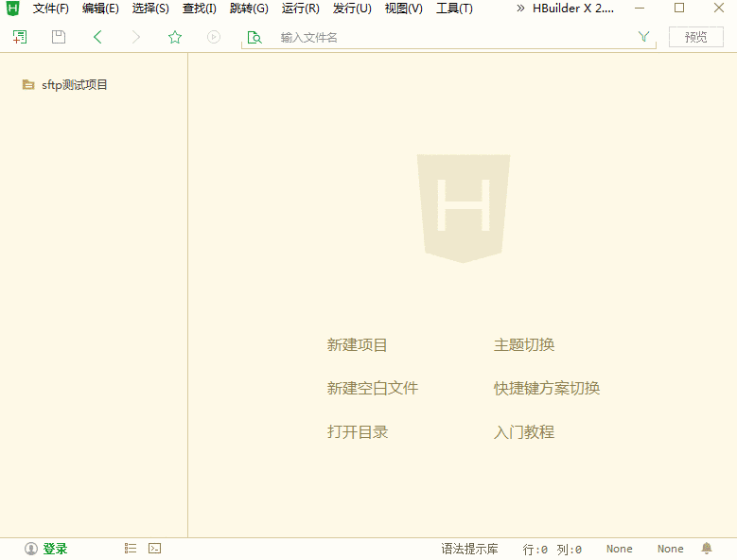This screenshot has height=560, width=737.
Task: Click the 登录 login text
Action: (x=55, y=549)
